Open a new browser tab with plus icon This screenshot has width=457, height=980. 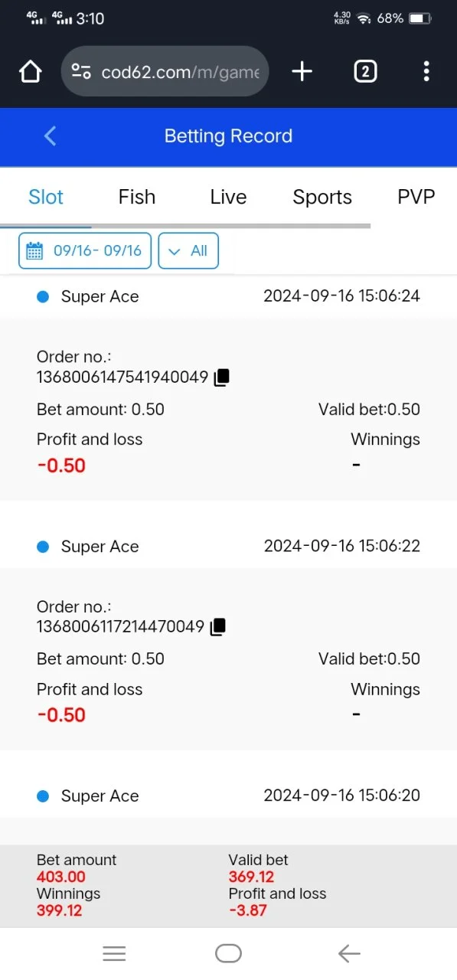point(302,72)
